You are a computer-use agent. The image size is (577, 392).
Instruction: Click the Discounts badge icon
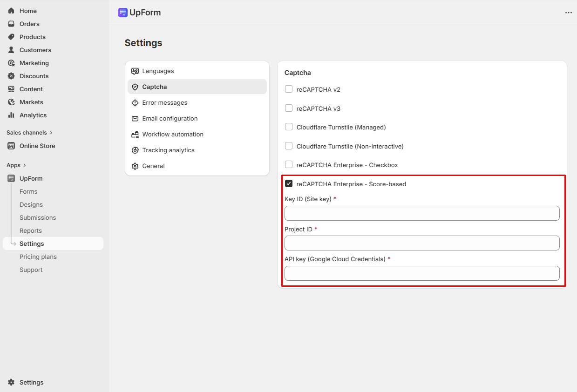click(x=11, y=76)
